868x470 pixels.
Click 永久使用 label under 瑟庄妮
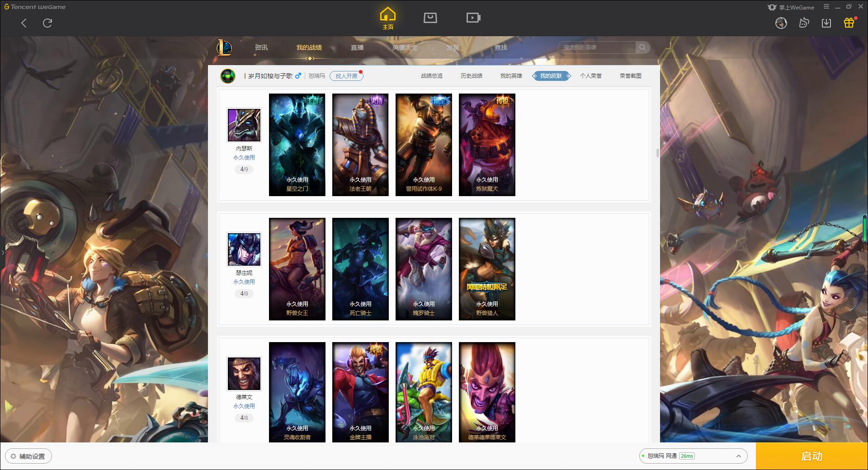point(244,282)
